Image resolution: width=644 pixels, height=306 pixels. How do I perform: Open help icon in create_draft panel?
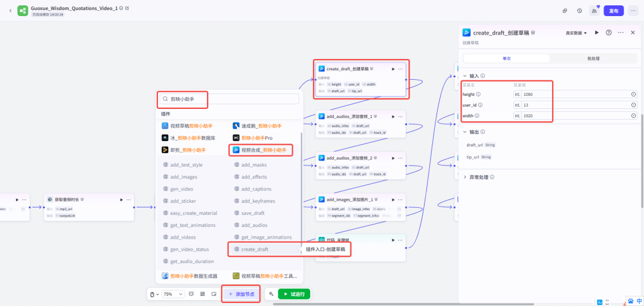[609, 32]
